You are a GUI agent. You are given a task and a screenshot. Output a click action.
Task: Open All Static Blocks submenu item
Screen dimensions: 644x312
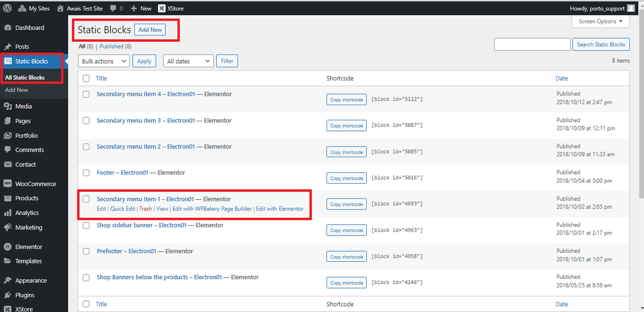[x=25, y=77]
